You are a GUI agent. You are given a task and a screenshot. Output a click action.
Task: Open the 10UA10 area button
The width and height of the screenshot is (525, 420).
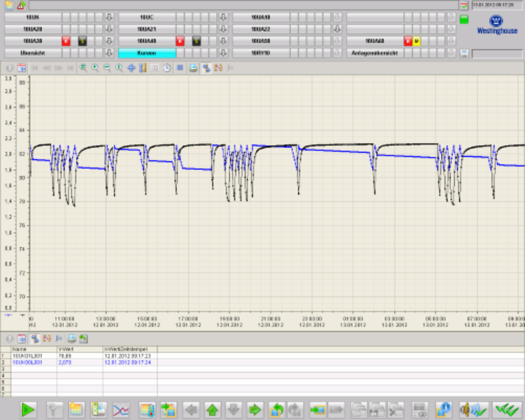point(261,17)
